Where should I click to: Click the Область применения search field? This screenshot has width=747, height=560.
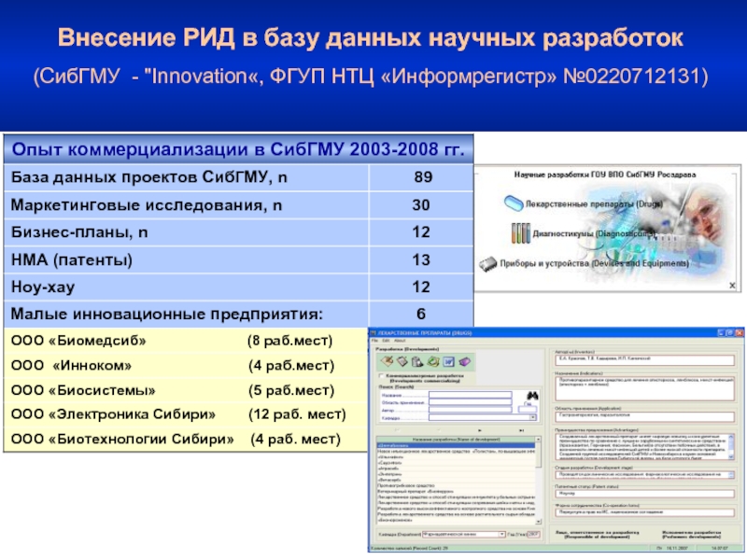471,402
